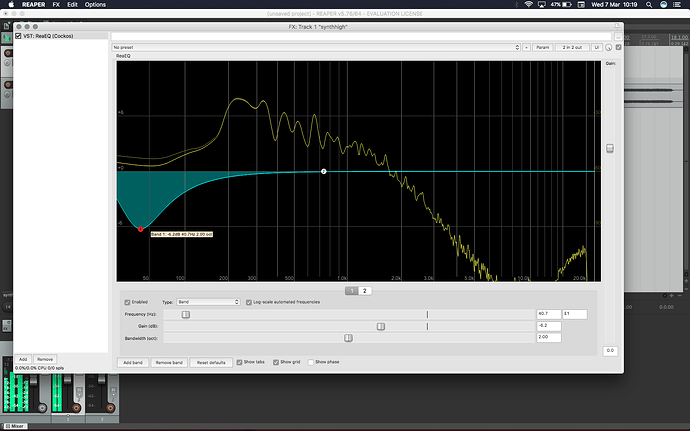Click the FX comment text field
This screenshot has height=431, width=690.
click(x=361, y=37)
